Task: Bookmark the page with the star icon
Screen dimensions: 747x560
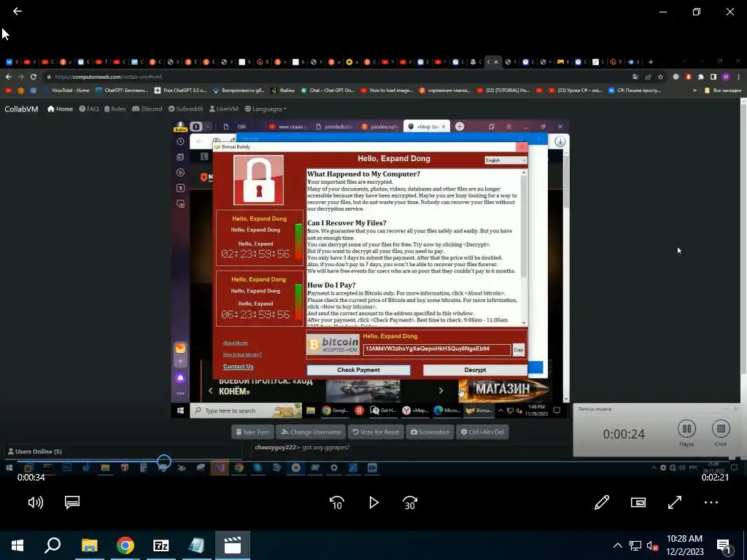Action: 660,77
